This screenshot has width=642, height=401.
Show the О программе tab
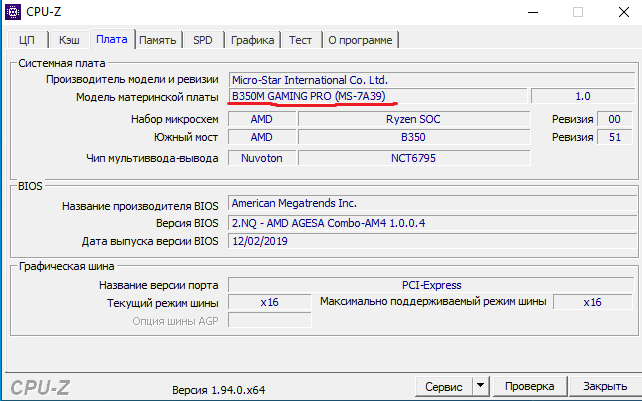pyautogui.click(x=360, y=40)
